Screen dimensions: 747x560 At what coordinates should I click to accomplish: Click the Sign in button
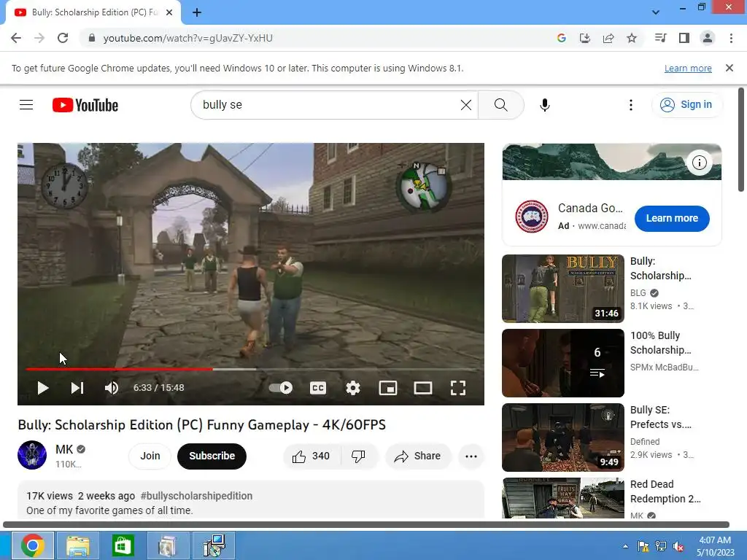point(686,105)
